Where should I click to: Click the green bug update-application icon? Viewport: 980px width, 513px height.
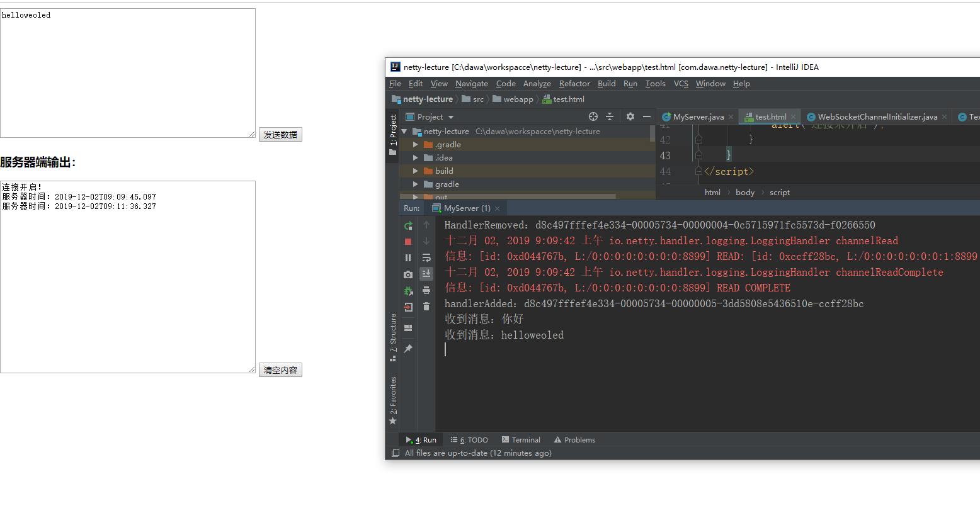point(408,291)
